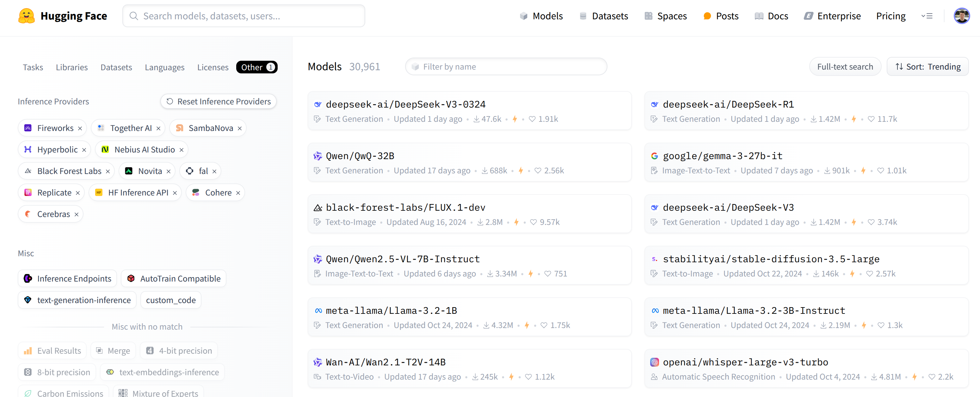Deselect the Together AI provider chip
The image size is (980, 397).
click(x=158, y=129)
